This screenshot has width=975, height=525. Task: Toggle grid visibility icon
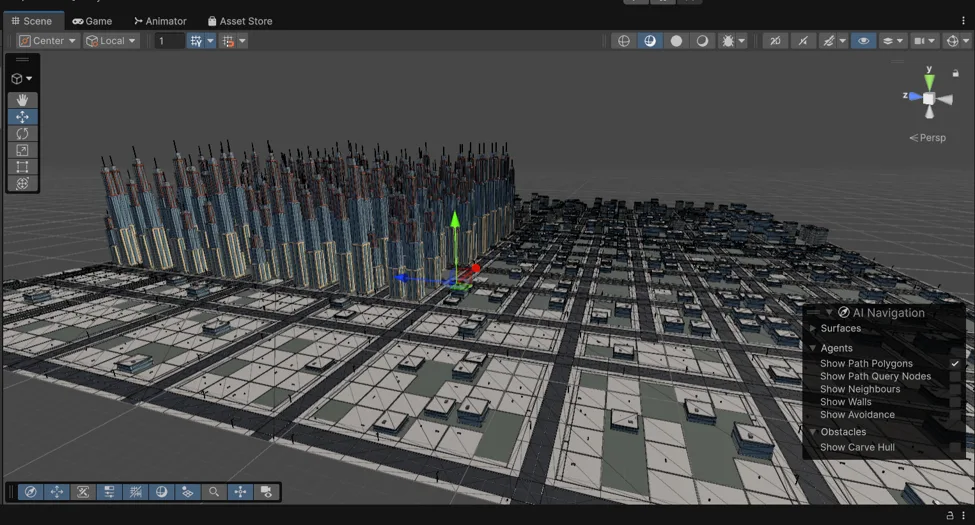pyautogui.click(x=196, y=41)
